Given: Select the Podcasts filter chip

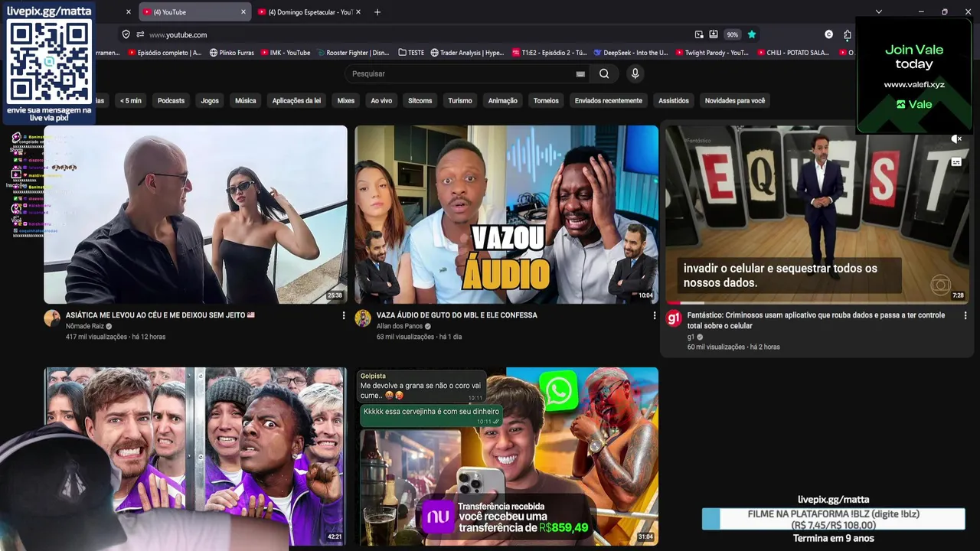Looking at the screenshot, I should point(171,100).
